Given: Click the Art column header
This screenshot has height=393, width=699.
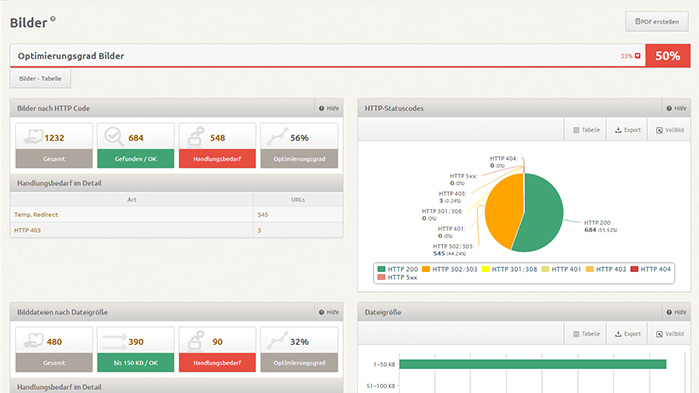Looking at the screenshot, I should (x=132, y=199).
